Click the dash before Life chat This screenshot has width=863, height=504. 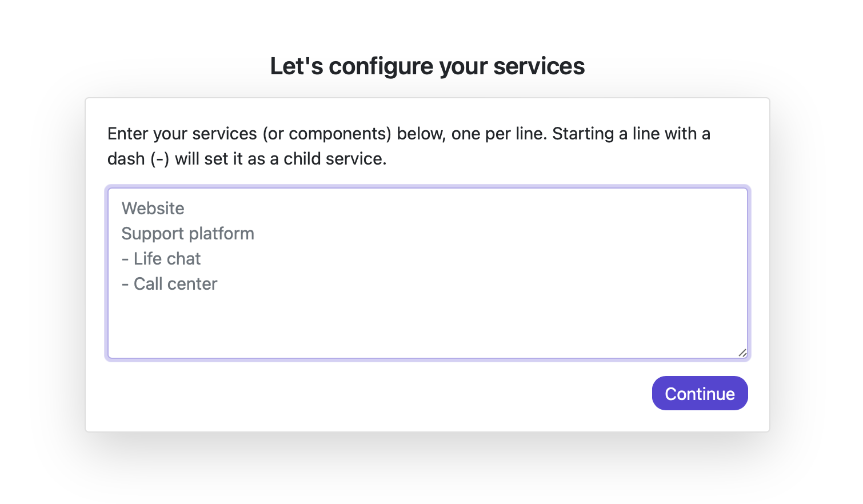pos(125,258)
